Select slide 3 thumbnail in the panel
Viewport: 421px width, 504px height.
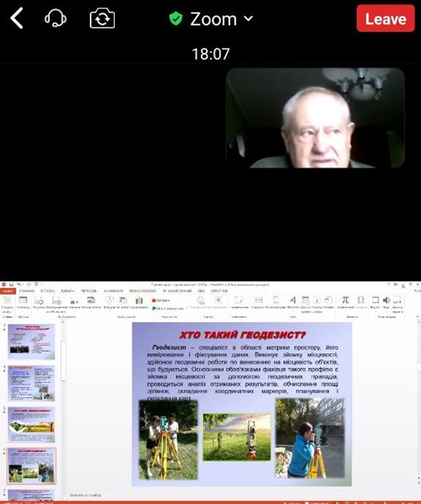coord(31,342)
